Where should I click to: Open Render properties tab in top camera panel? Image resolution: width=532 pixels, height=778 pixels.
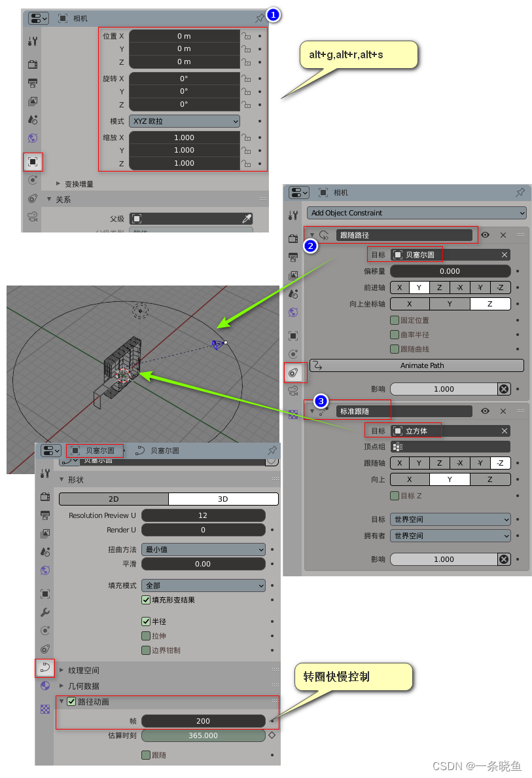click(33, 64)
